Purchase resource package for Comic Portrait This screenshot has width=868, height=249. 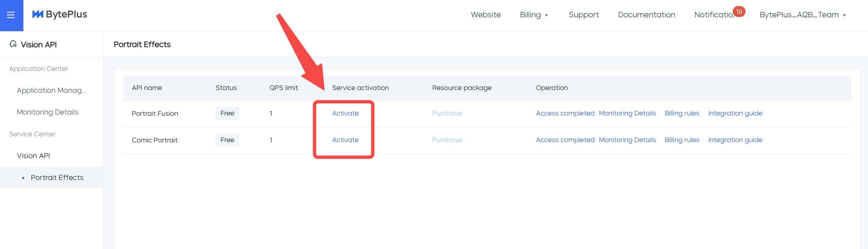point(447,140)
